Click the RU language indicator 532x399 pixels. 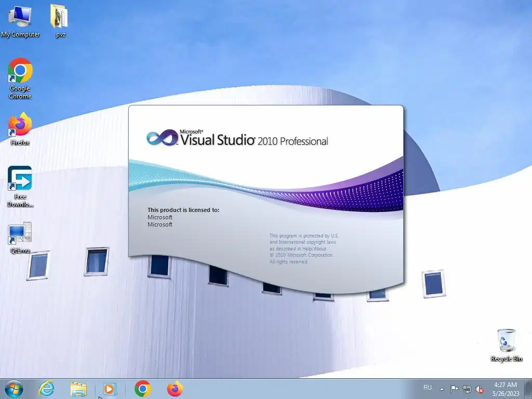point(428,388)
